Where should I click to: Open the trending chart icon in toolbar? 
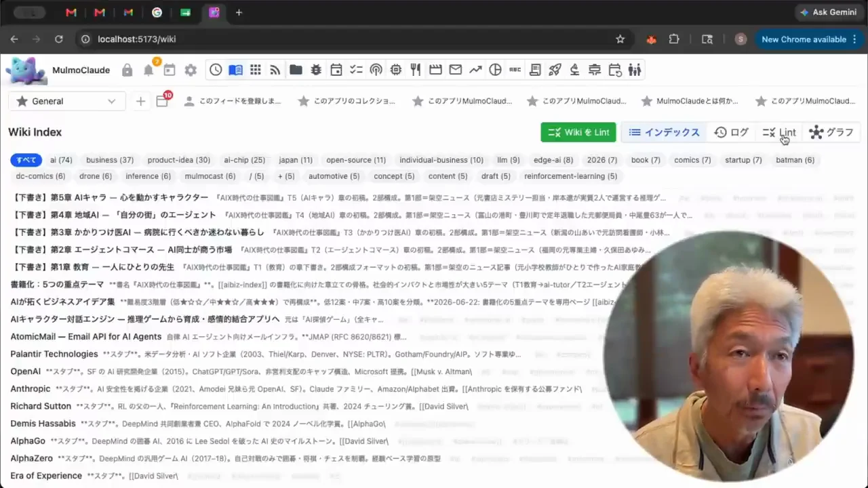click(x=475, y=70)
